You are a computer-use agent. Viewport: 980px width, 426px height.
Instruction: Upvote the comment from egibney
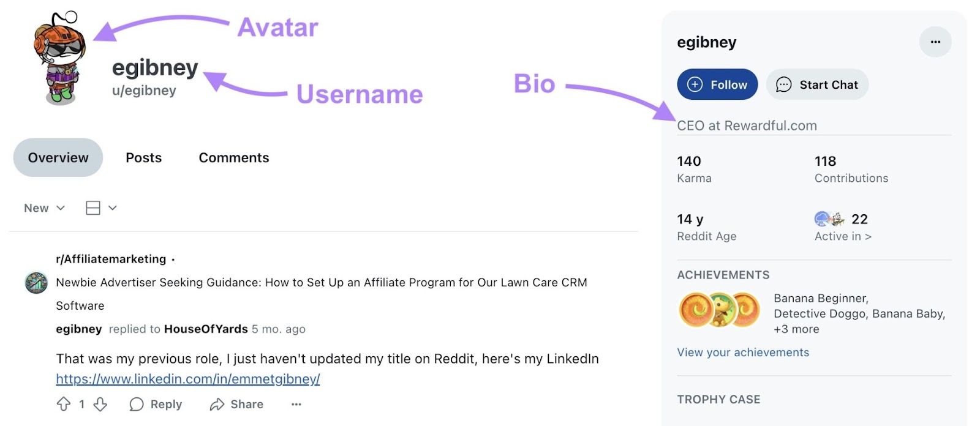click(64, 404)
